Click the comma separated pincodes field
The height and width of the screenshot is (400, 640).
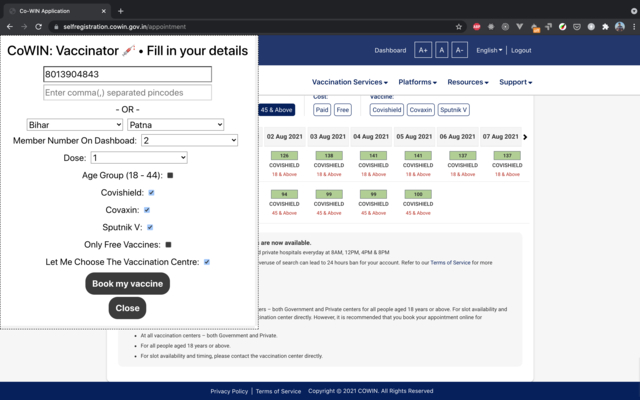click(127, 93)
